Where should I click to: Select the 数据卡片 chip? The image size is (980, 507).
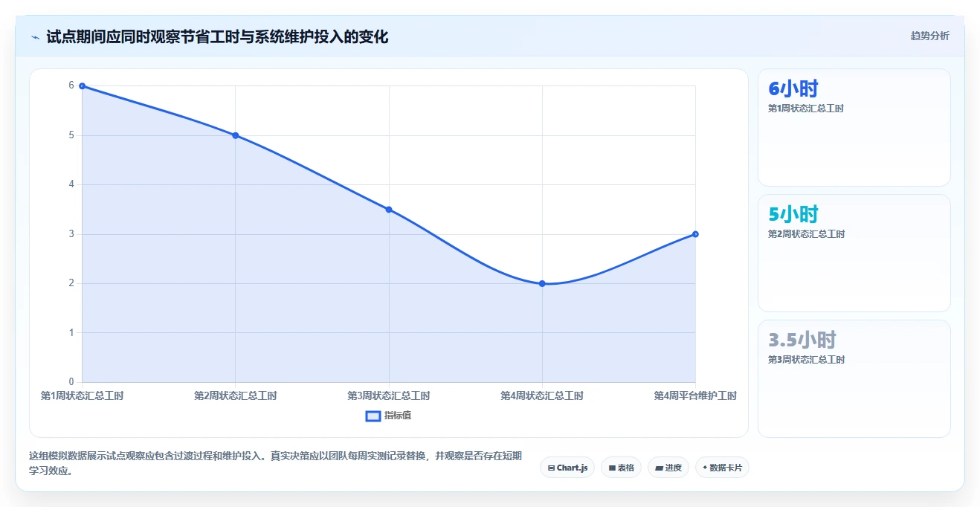pos(722,468)
